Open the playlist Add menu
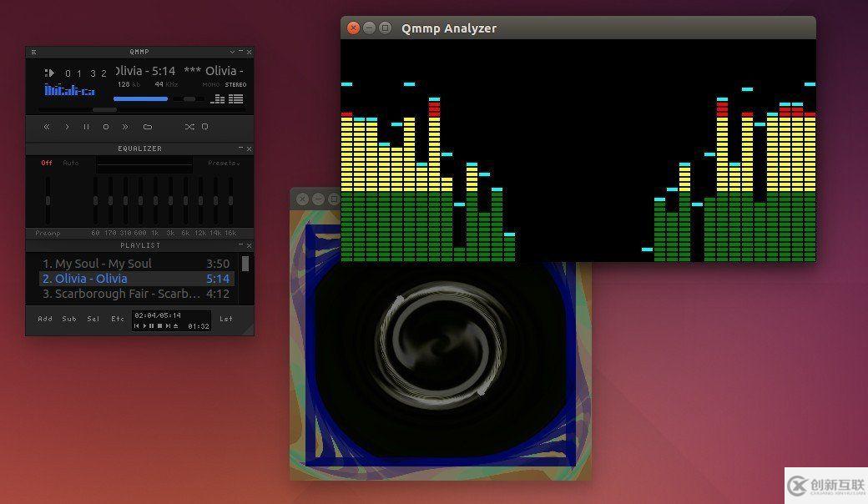868x504 pixels. point(45,319)
